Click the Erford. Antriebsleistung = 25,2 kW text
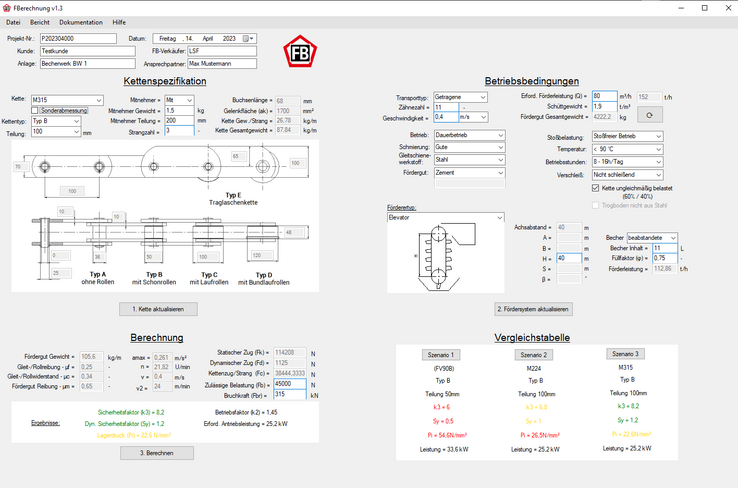738x488 pixels. [x=245, y=424]
